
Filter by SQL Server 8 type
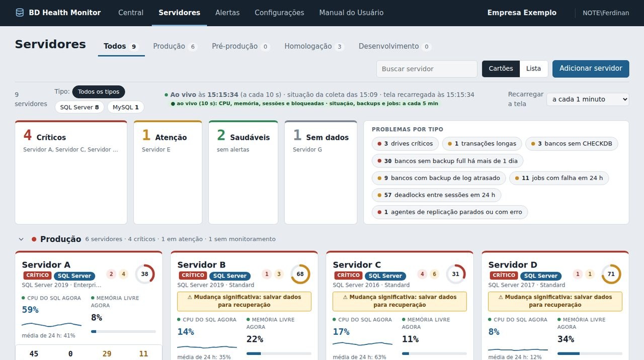[x=79, y=107]
